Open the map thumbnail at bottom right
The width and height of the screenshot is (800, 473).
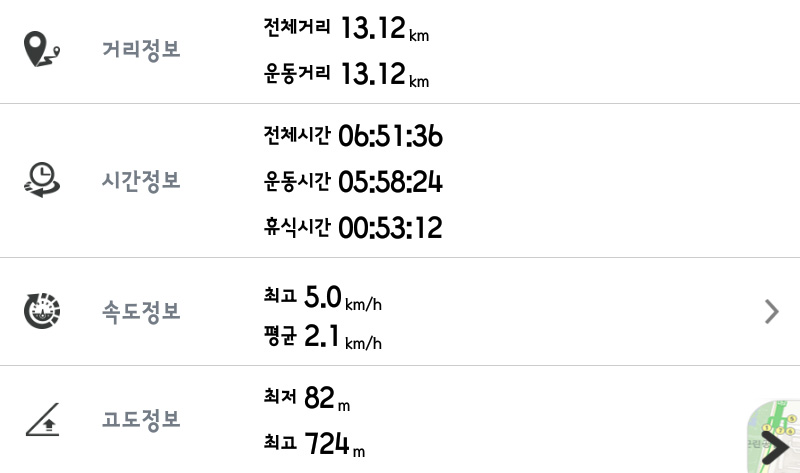point(773,436)
